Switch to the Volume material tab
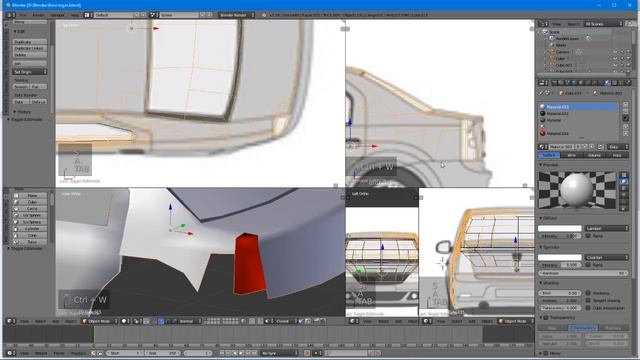This screenshot has width=640, height=360. point(594,155)
